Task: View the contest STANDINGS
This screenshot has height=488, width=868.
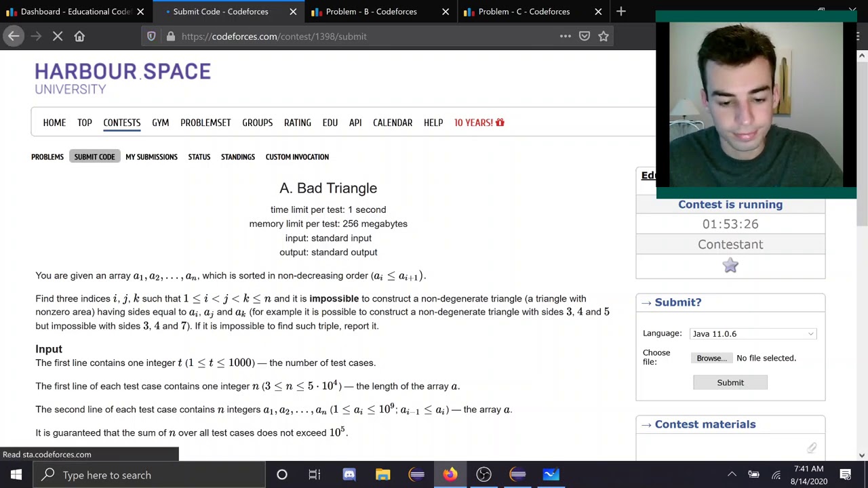Action: [x=238, y=157]
